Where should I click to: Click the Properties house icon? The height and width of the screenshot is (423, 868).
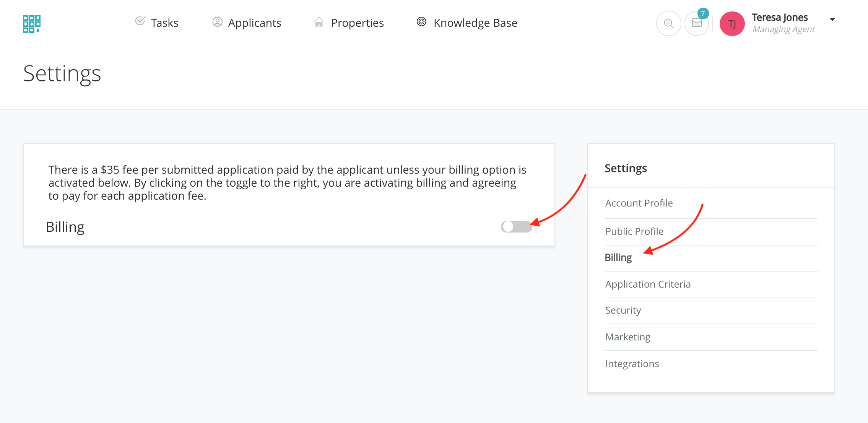319,22
